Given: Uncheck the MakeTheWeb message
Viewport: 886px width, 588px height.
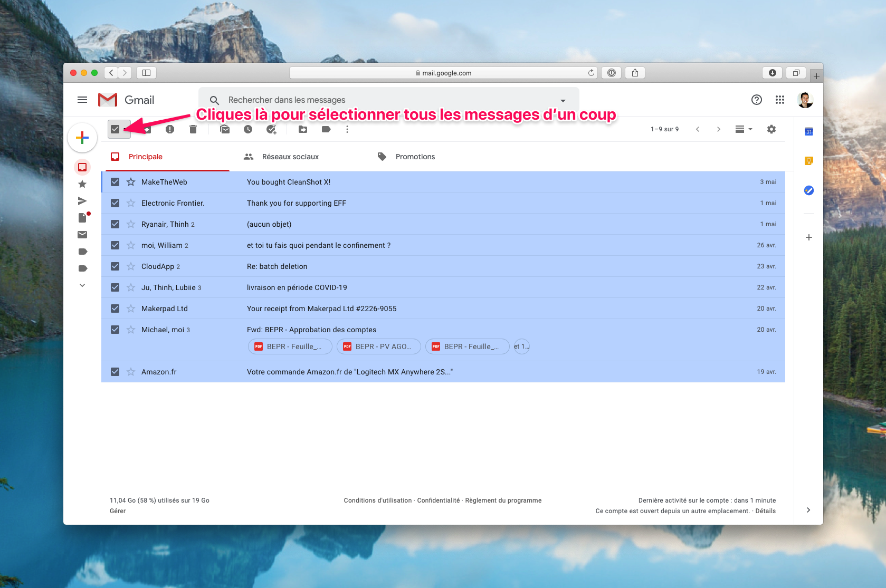Looking at the screenshot, I should (x=115, y=182).
